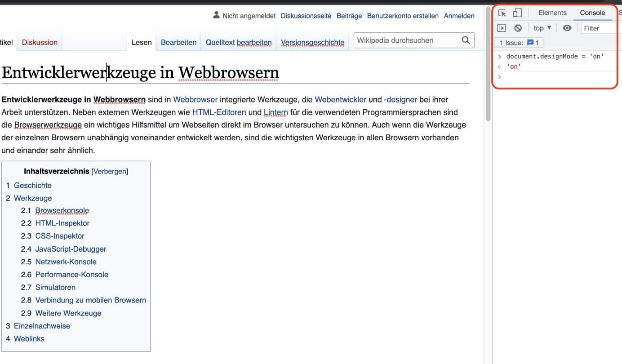
Task: Open the Versionsgeschichte tab
Action: tap(313, 42)
